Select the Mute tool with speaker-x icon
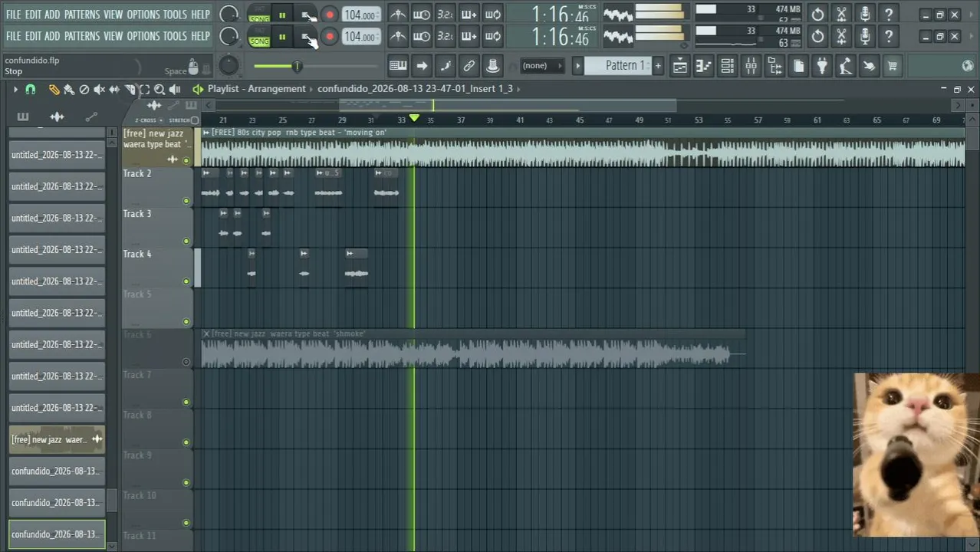980x552 pixels. tap(99, 89)
